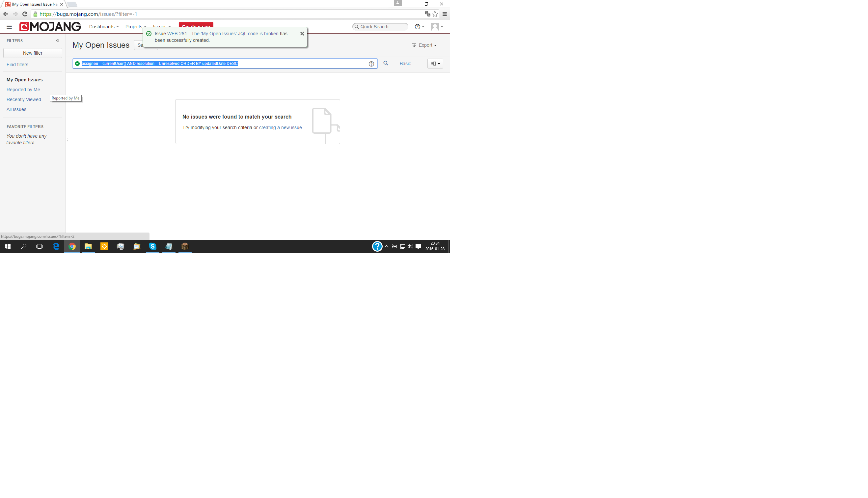Reload the page in Chrome
This screenshot has height=498, width=868.
(x=25, y=14)
